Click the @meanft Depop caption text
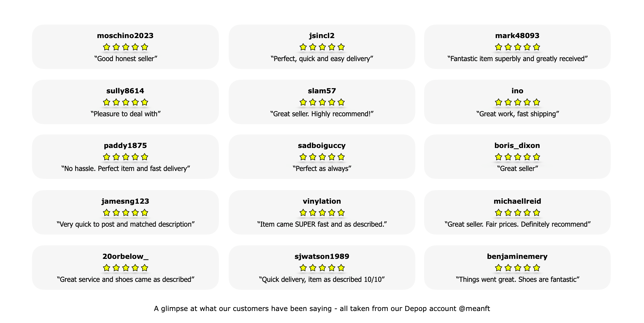 [x=322, y=309]
